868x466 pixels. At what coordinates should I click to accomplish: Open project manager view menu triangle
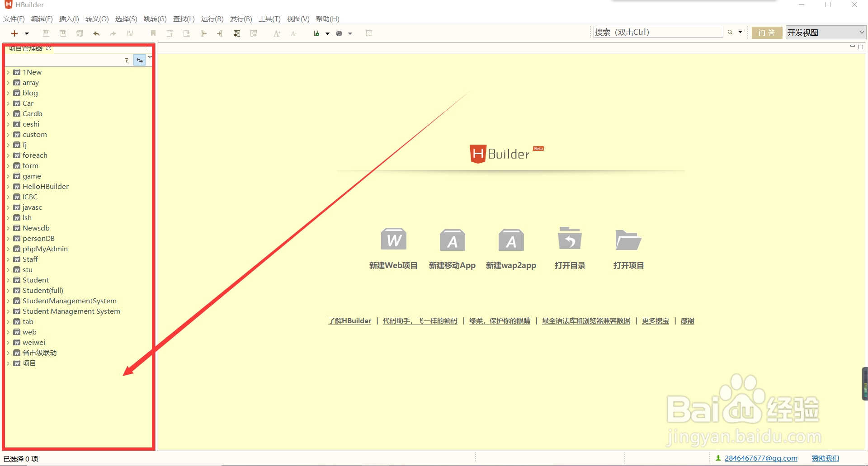(150, 57)
